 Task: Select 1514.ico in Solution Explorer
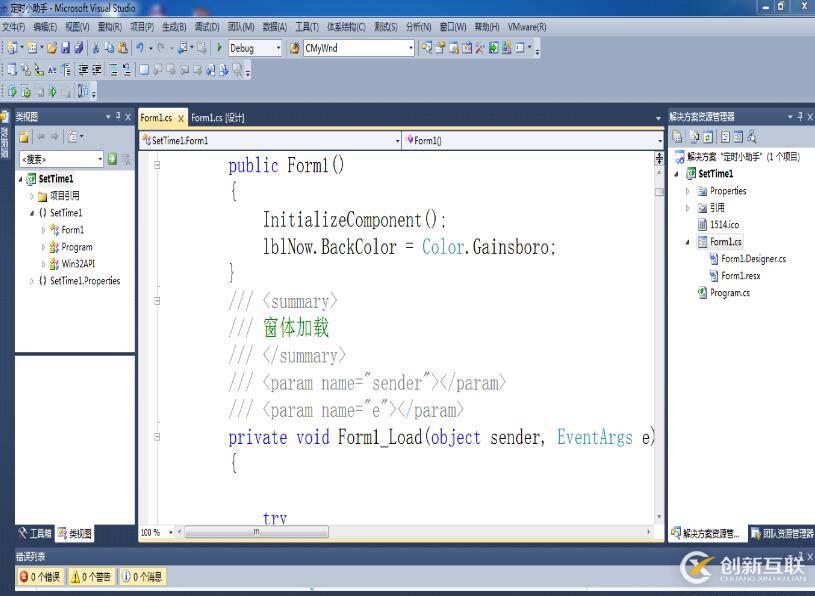coord(725,224)
